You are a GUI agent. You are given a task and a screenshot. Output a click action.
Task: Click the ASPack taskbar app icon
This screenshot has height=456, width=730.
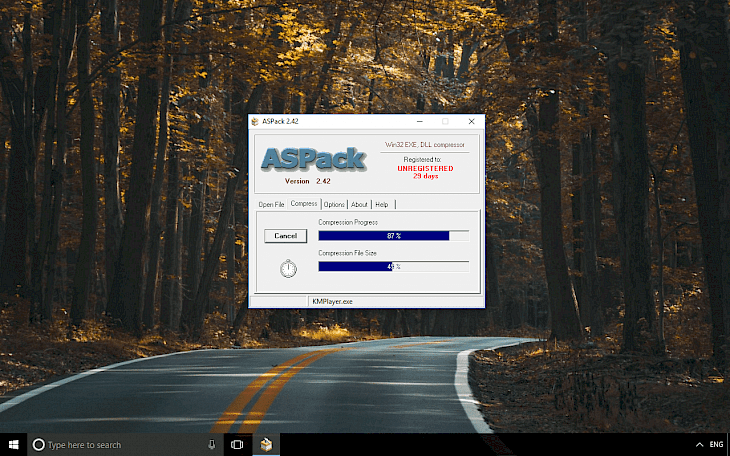pos(266,445)
